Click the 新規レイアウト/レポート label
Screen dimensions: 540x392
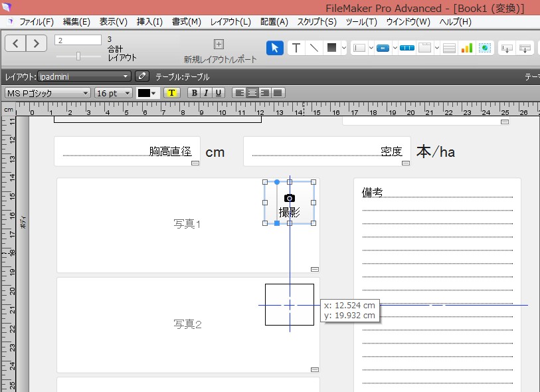[x=220, y=60]
